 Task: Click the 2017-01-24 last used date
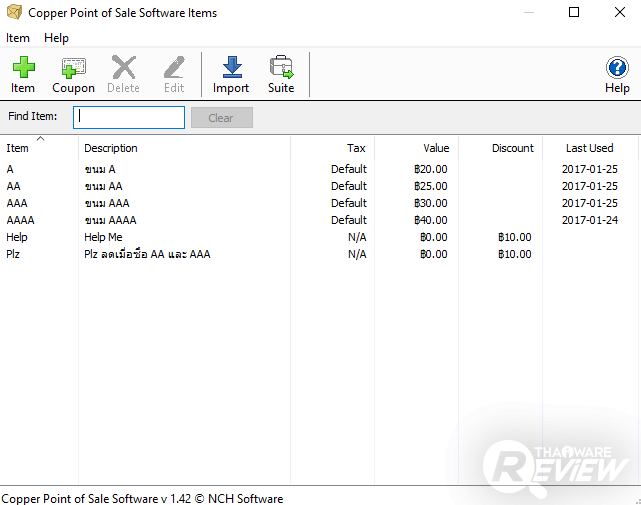[590, 220]
